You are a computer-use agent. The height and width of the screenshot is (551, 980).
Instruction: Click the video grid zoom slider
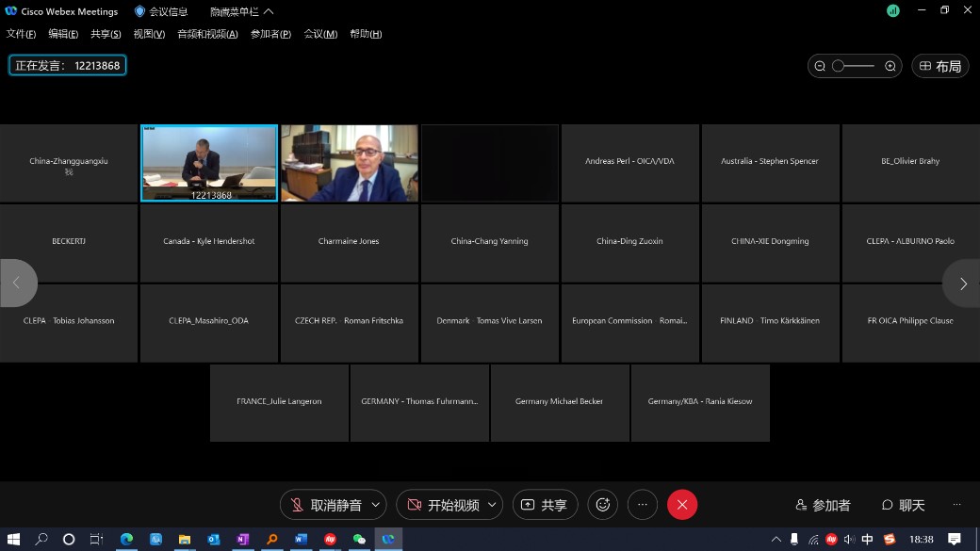(854, 66)
